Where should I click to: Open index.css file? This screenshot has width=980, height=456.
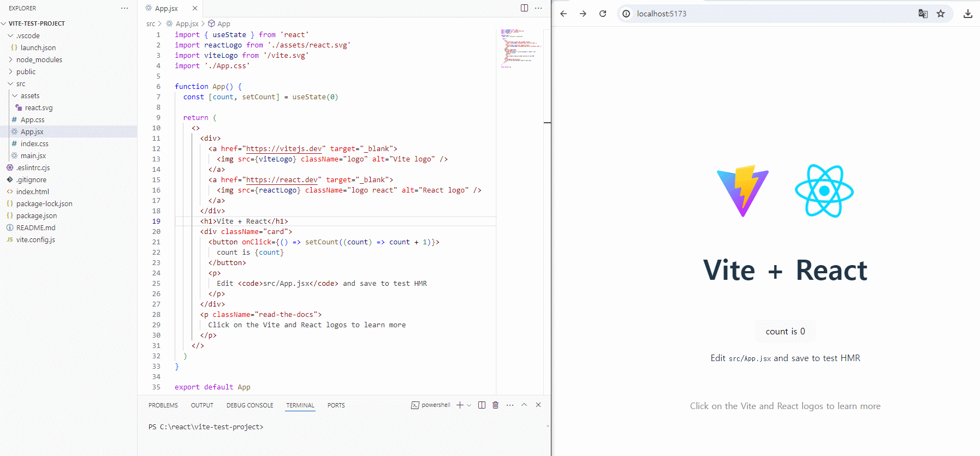click(x=34, y=143)
